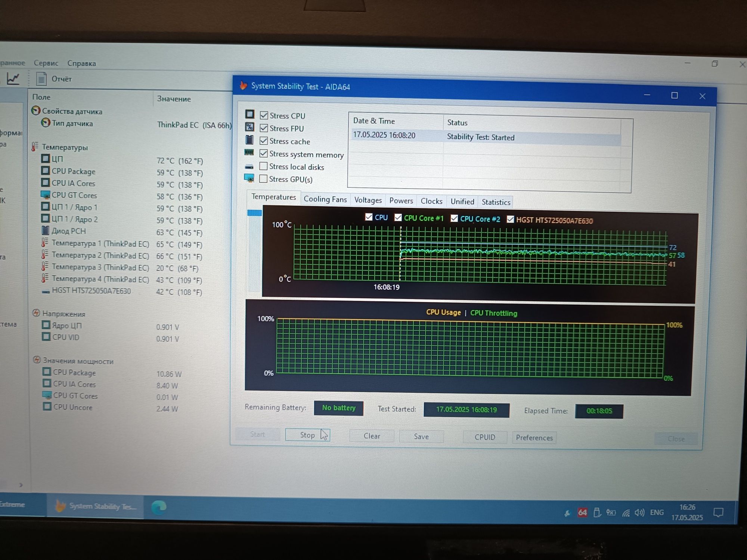Stop the stability test
Image resolution: width=747 pixels, height=560 pixels.
pos(307,435)
